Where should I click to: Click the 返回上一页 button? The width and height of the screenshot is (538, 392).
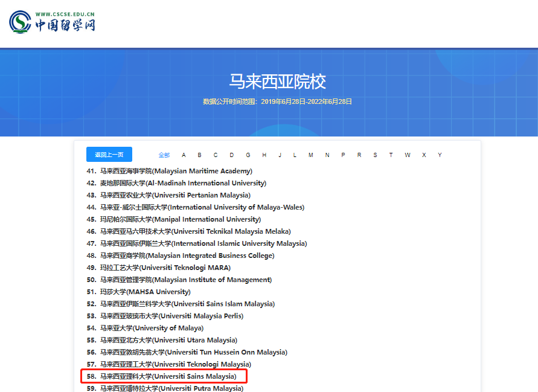click(109, 155)
